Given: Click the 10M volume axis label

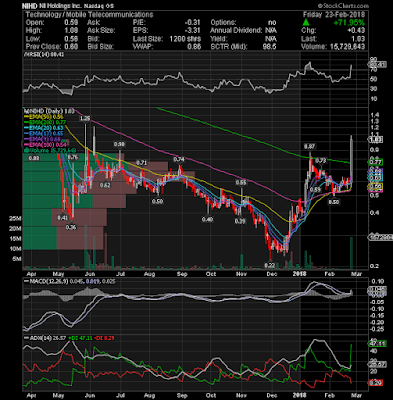Looking at the screenshot, I should (x=16, y=249).
